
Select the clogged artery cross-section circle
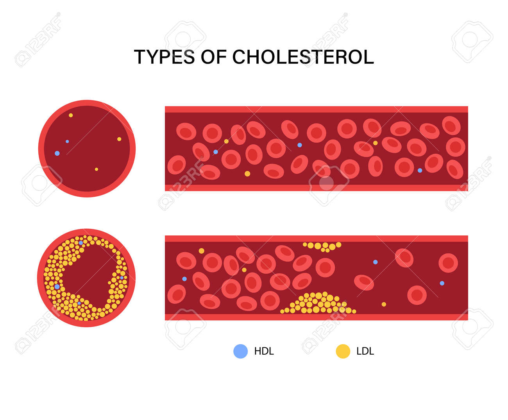[86, 278]
